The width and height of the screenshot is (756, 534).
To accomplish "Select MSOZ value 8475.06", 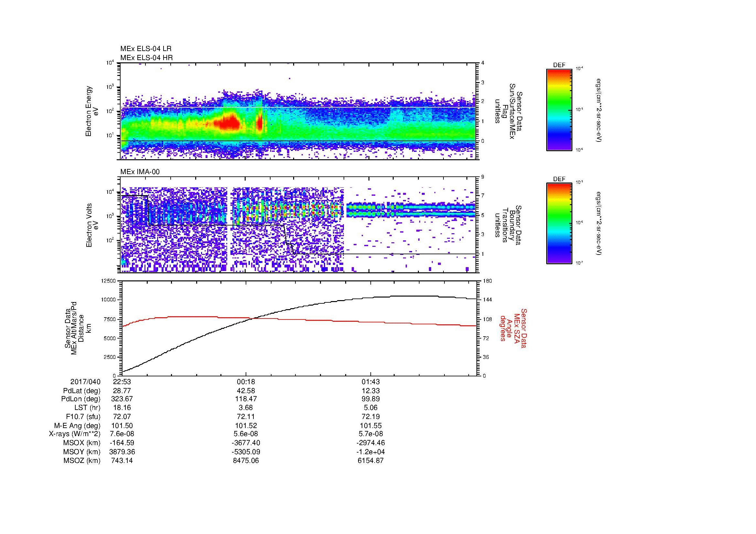I will (246, 461).
